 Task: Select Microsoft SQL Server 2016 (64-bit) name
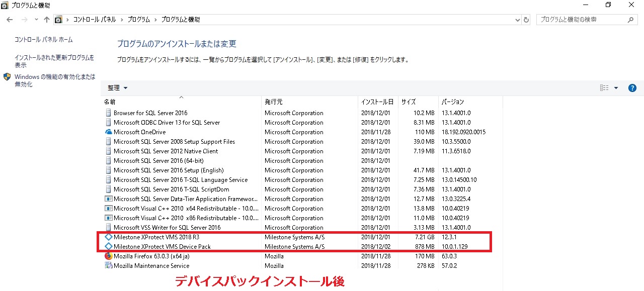tap(158, 161)
